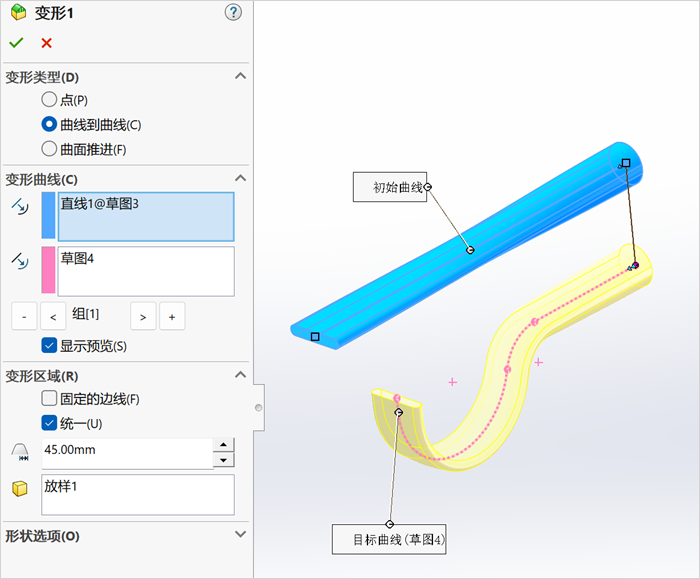Click the plus button to add group
This screenshot has width=700, height=579.
tap(171, 317)
